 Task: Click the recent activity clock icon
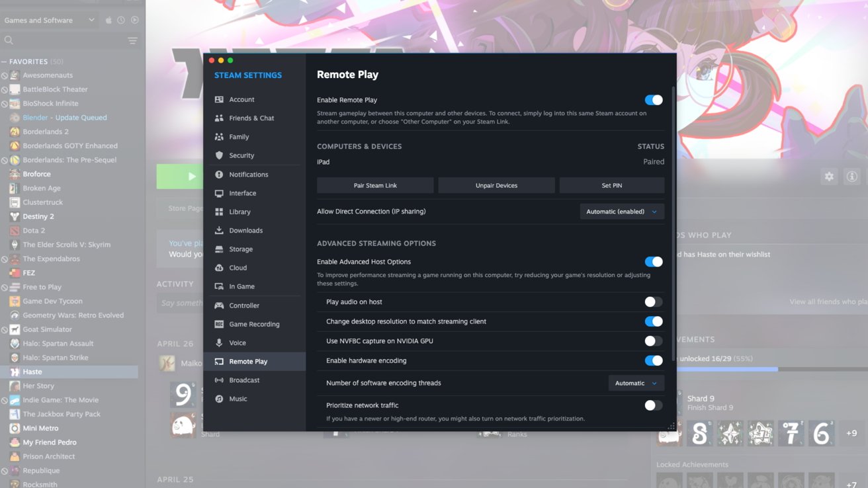click(x=121, y=20)
